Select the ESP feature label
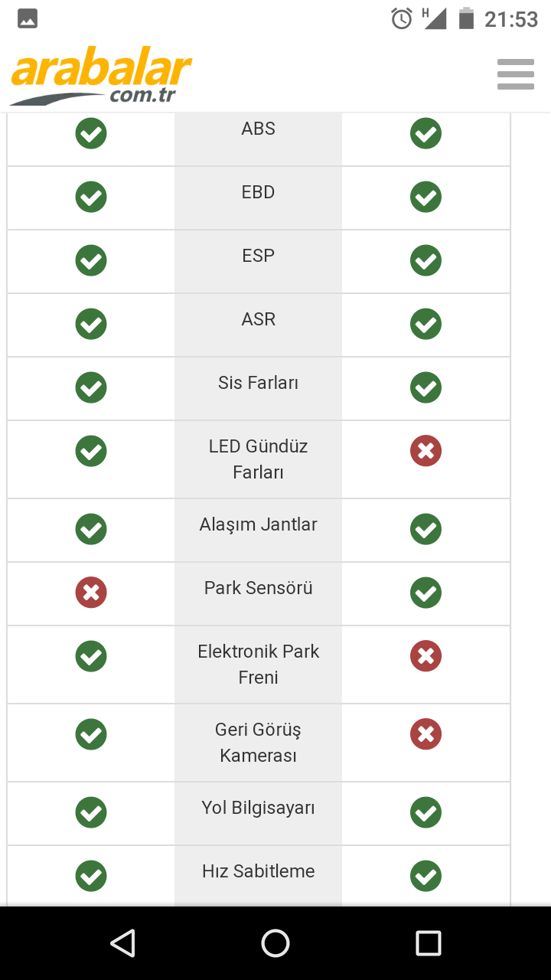This screenshot has width=551, height=980. (258, 256)
